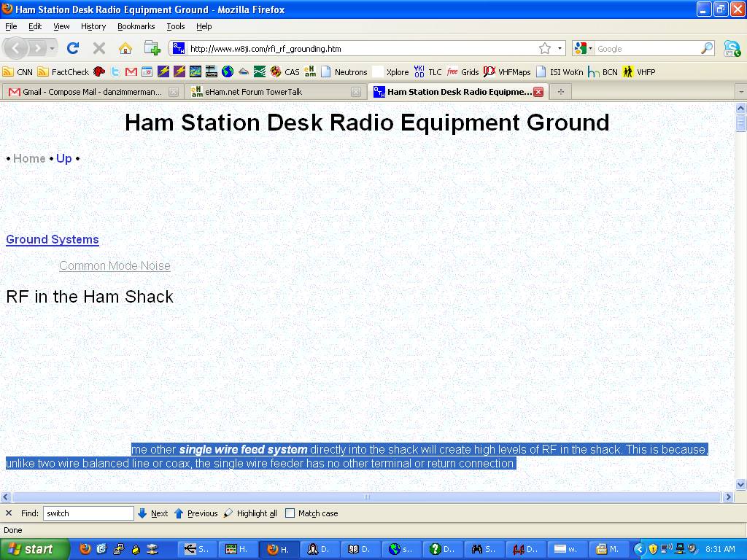Open the URL history dropdown arrow

(560, 48)
